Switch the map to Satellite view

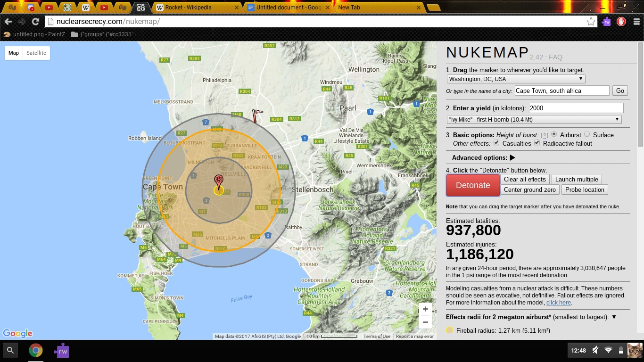click(36, 53)
